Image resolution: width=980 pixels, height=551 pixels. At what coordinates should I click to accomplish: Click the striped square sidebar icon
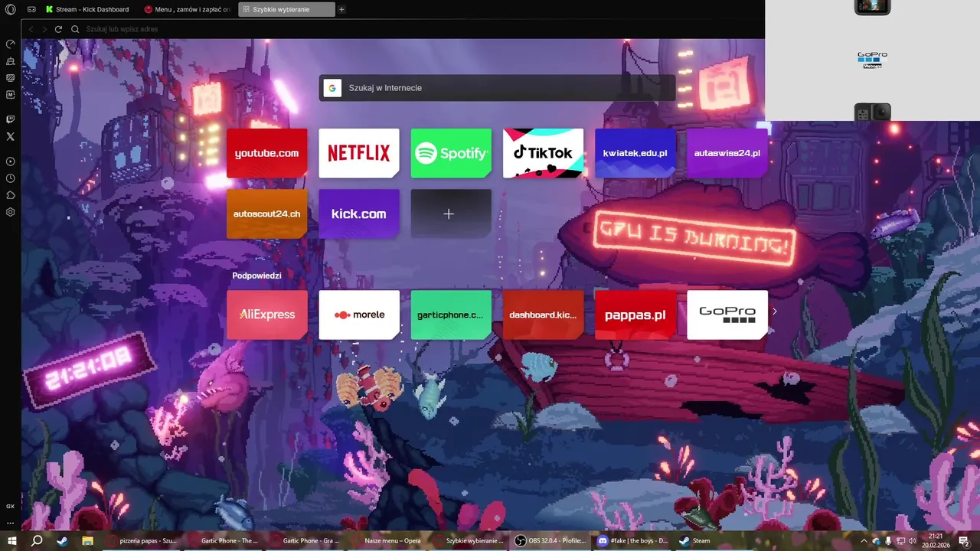pyautogui.click(x=11, y=78)
